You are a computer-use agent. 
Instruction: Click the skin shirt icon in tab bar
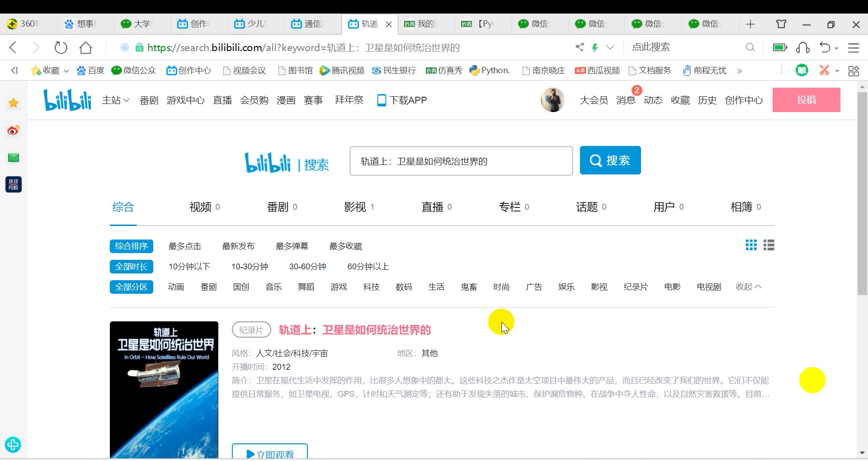[x=781, y=24]
